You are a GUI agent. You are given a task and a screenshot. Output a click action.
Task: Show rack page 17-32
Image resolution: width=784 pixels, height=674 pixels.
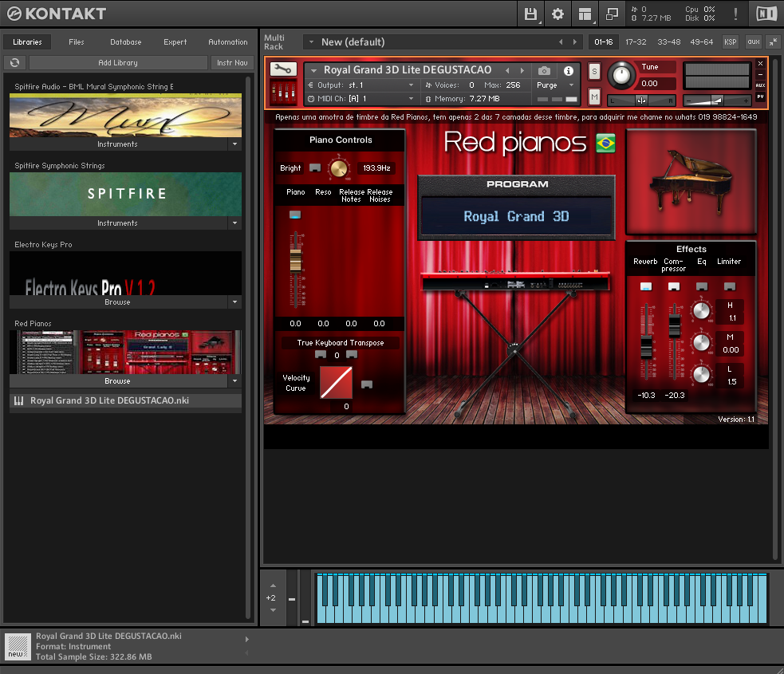(636, 42)
